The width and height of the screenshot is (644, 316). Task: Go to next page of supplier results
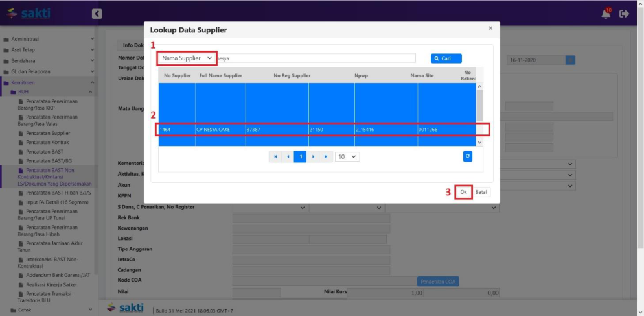point(313,156)
